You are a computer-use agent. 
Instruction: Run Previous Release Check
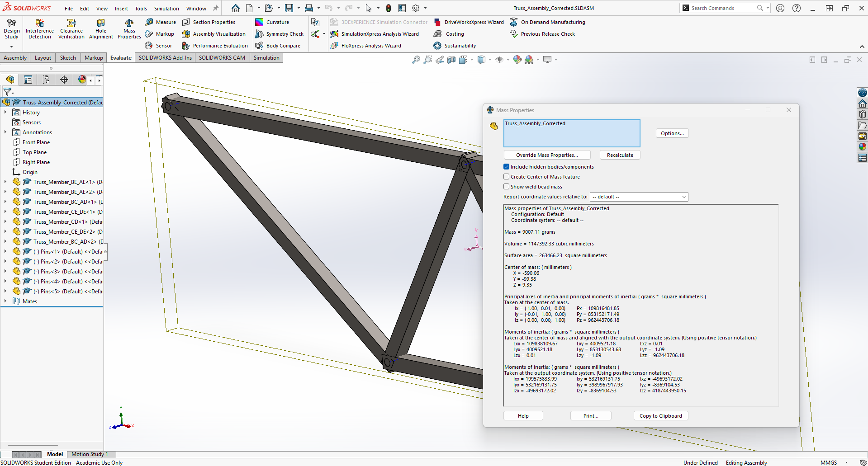[x=542, y=34]
